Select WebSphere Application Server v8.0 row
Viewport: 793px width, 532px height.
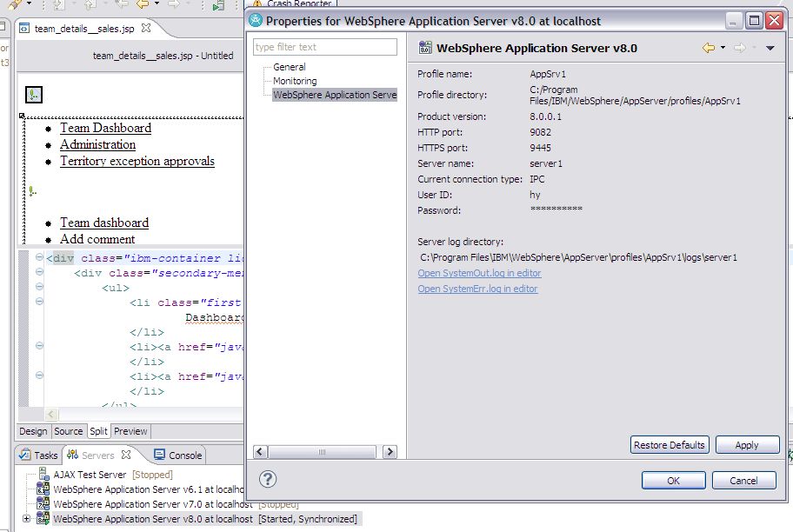coord(205,519)
